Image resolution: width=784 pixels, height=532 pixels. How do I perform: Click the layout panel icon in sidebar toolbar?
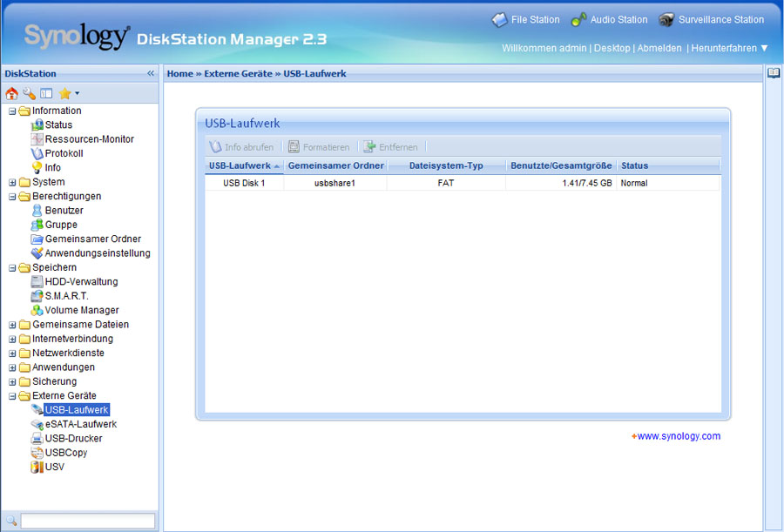point(46,93)
